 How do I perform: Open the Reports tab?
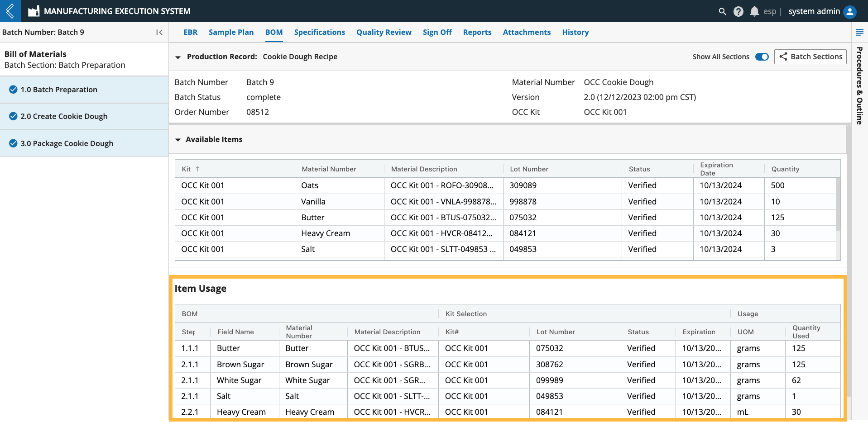[477, 32]
